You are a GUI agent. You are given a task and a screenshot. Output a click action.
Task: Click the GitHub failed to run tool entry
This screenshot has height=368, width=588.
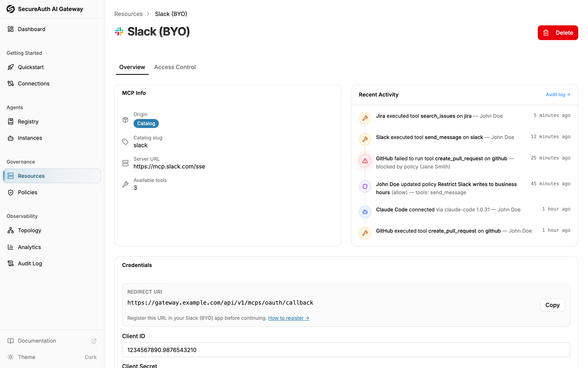(445, 163)
